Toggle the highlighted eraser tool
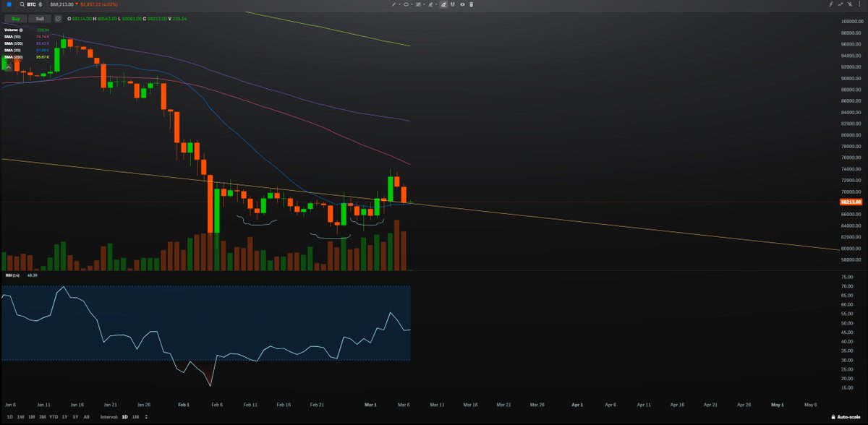Screen dimensions: 868x425 point(443,4)
